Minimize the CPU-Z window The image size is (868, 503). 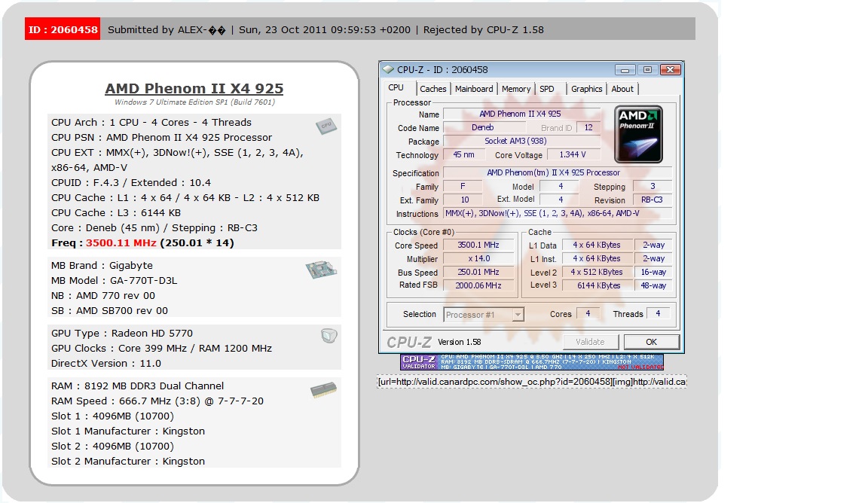coord(625,70)
